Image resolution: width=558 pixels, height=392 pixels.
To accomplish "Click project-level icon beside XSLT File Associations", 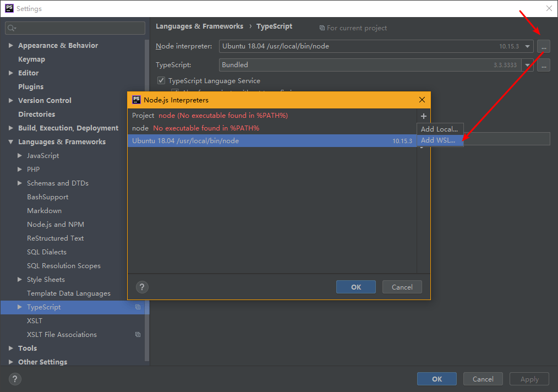I will pos(138,334).
